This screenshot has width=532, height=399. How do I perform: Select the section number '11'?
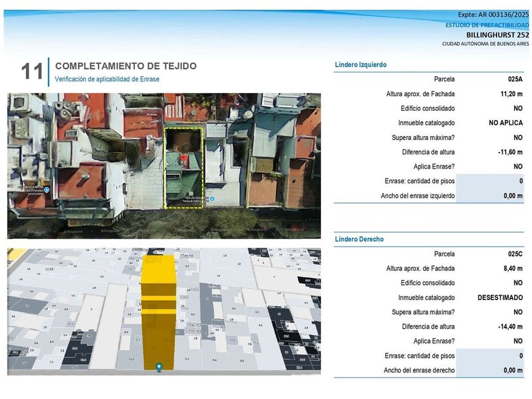point(32,72)
